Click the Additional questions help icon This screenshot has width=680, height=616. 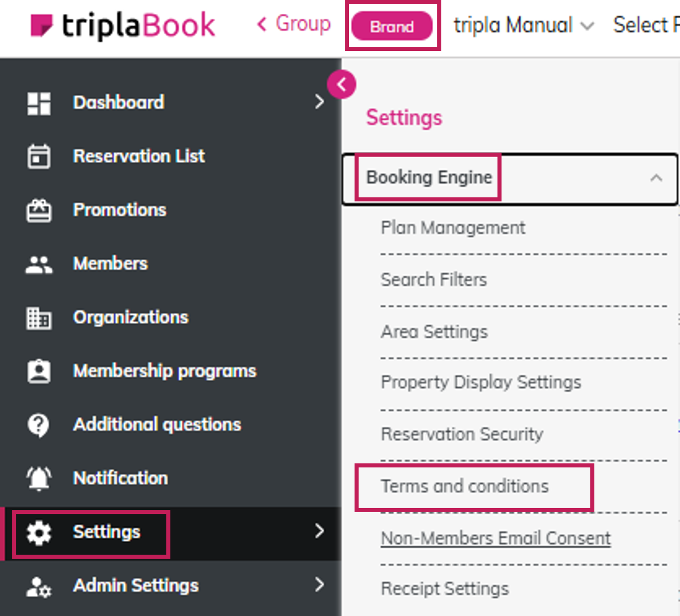point(39,425)
